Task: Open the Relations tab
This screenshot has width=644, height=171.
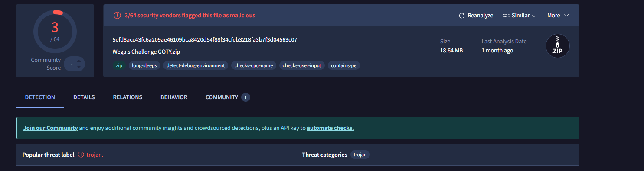Action: click(127, 97)
